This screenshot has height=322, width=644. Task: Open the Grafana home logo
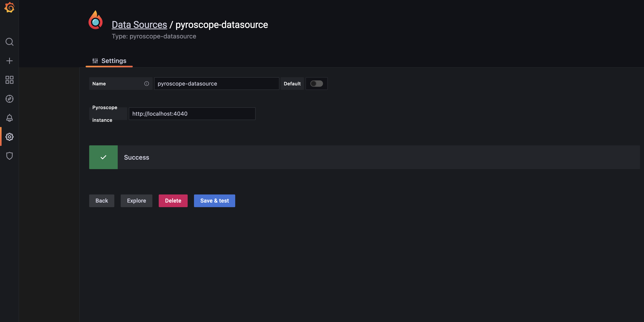click(x=9, y=8)
